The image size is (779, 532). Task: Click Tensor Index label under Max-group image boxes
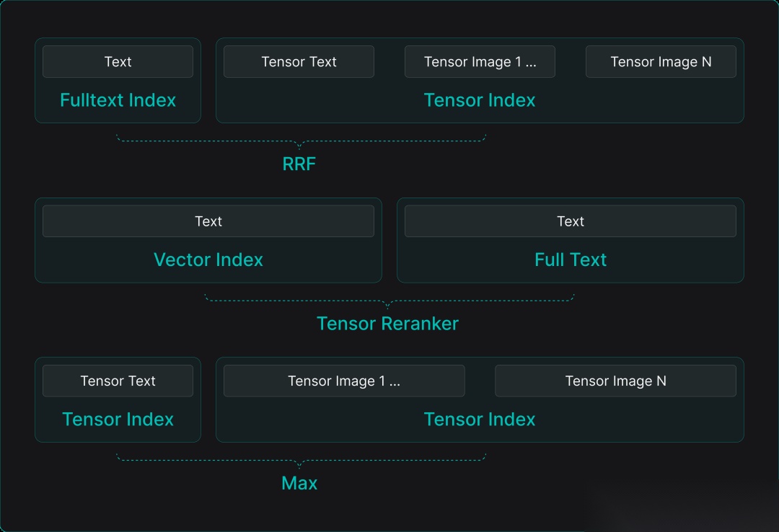coord(480,420)
